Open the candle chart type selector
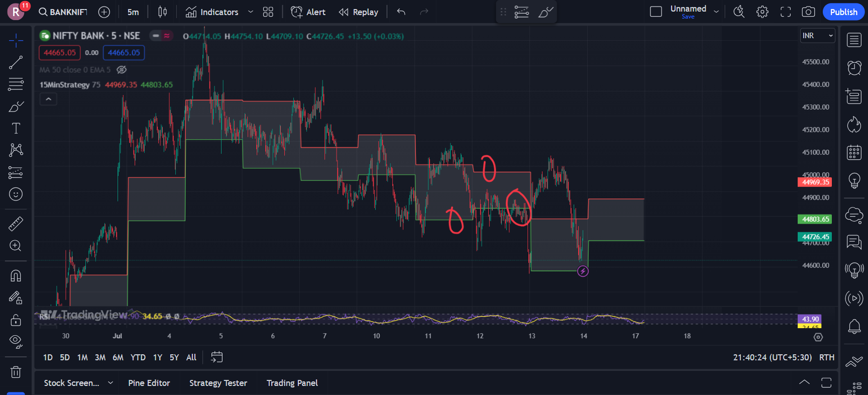The height and width of the screenshot is (395, 868). pos(162,12)
